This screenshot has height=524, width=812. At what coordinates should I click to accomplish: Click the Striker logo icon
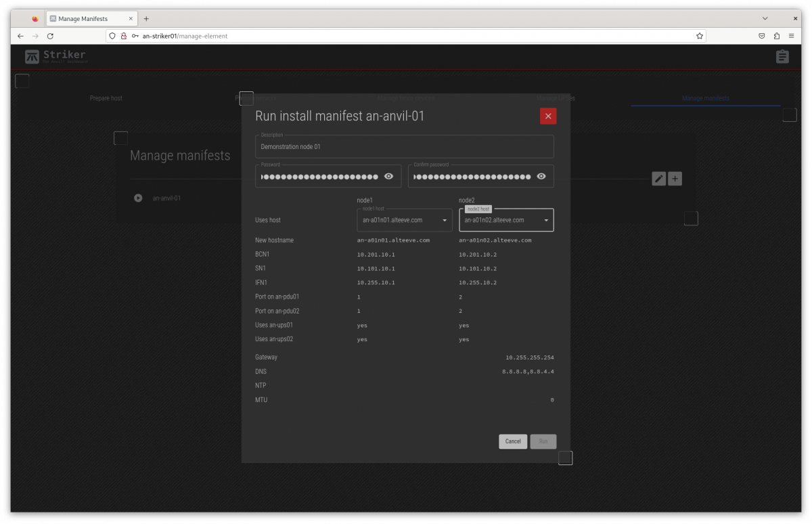[32, 57]
